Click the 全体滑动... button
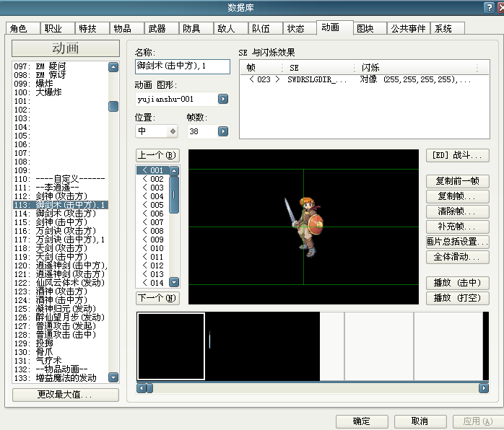Image resolution: width=504 pixels, height=430 pixels. (458, 257)
